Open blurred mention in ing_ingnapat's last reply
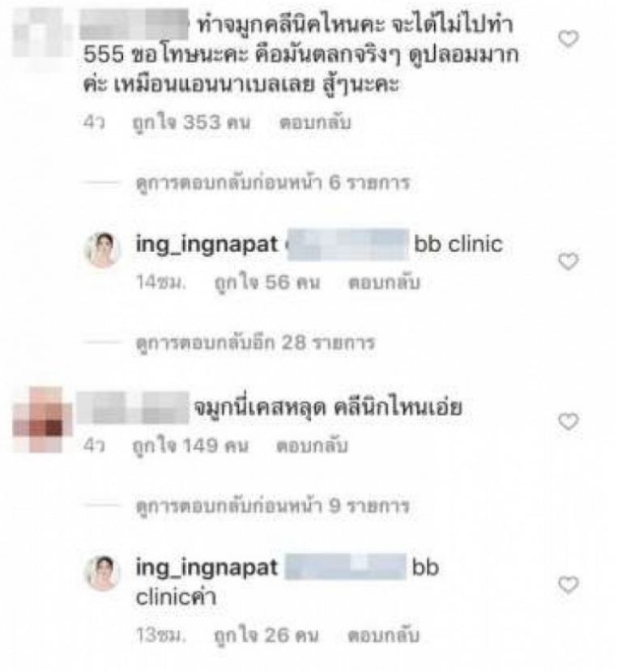The height and width of the screenshot is (672, 622). (346, 567)
